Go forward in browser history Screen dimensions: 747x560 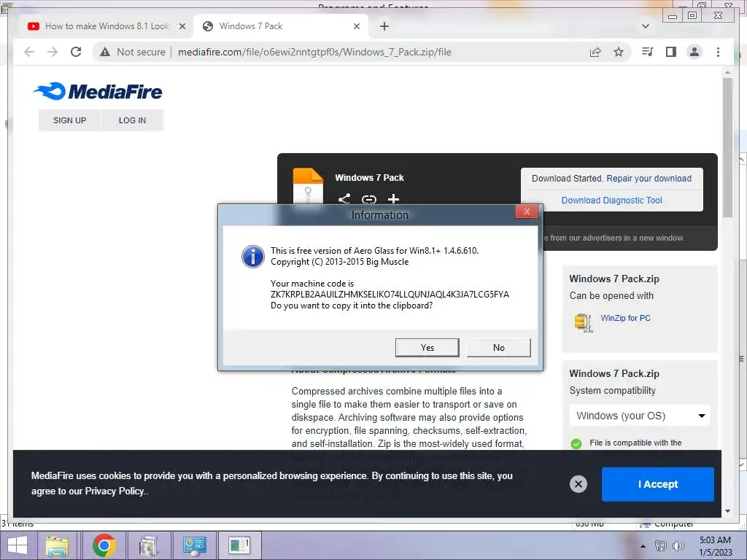pyautogui.click(x=53, y=52)
